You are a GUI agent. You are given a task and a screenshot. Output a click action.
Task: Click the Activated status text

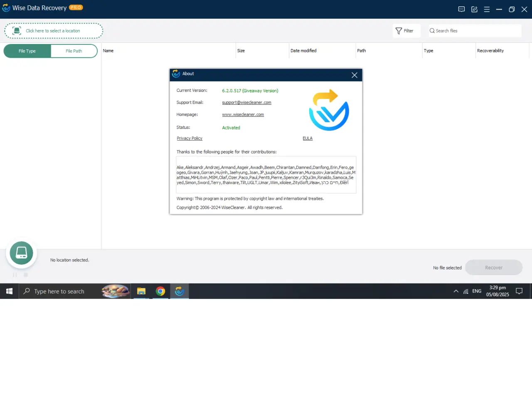coord(231,128)
